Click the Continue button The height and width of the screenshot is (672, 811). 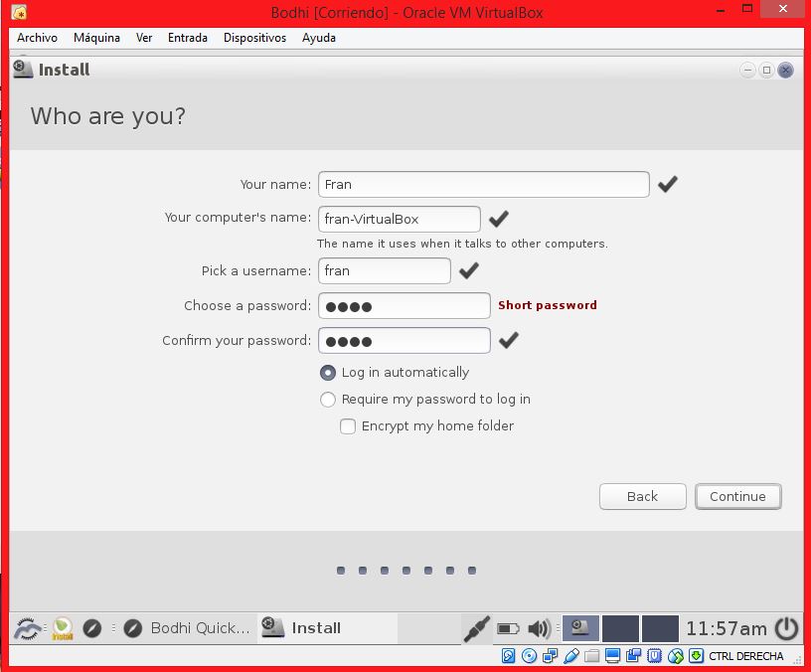pos(737,496)
